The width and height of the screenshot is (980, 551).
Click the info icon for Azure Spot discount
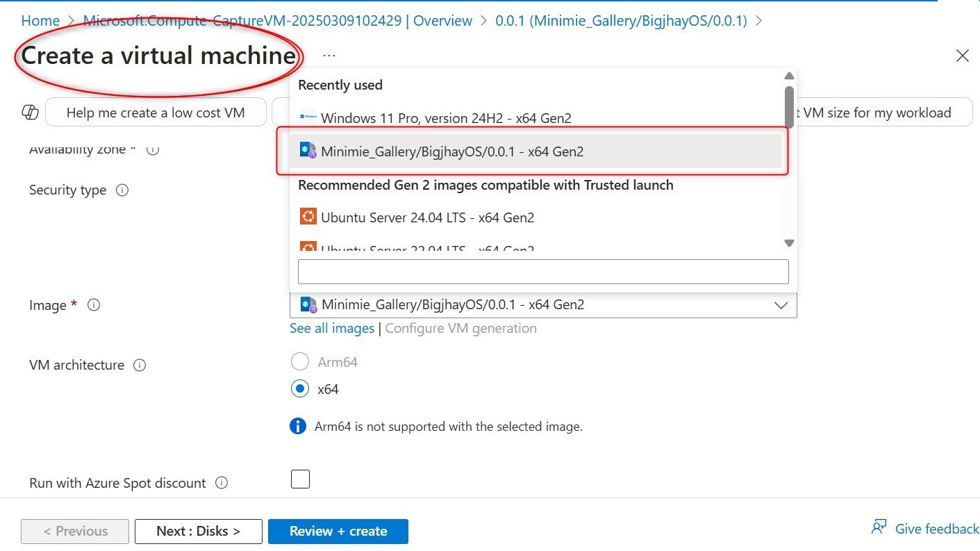[x=222, y=483]
